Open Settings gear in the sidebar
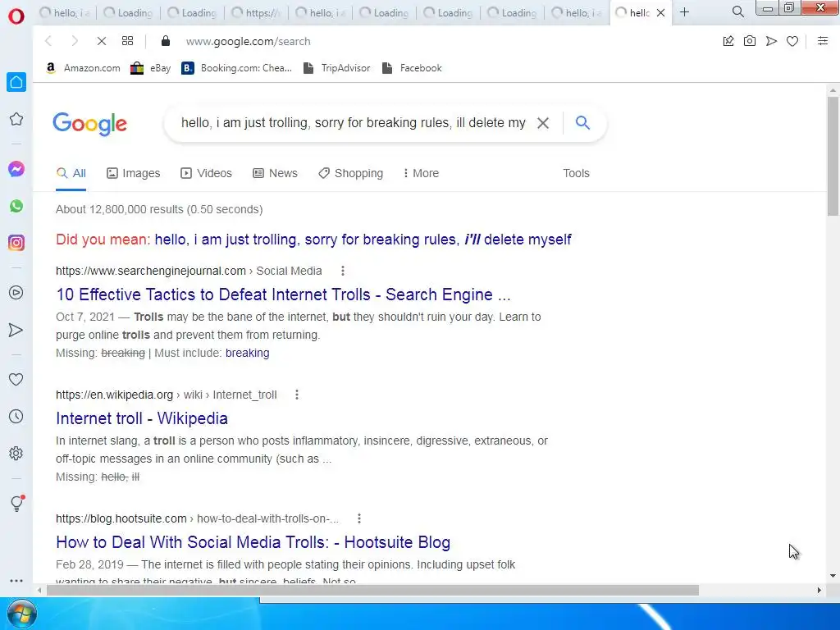This screenshot has width=840, height=630. [16, 454]
